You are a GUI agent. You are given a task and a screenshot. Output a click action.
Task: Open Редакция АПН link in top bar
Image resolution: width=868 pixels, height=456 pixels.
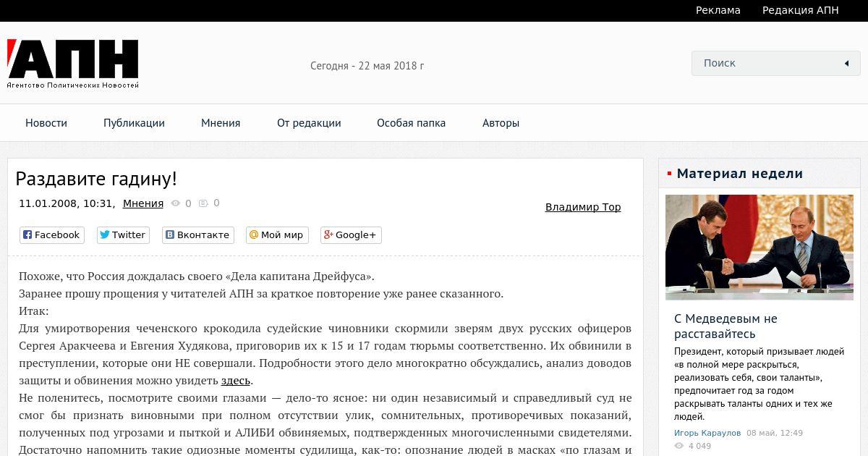[x=801, y=10]
